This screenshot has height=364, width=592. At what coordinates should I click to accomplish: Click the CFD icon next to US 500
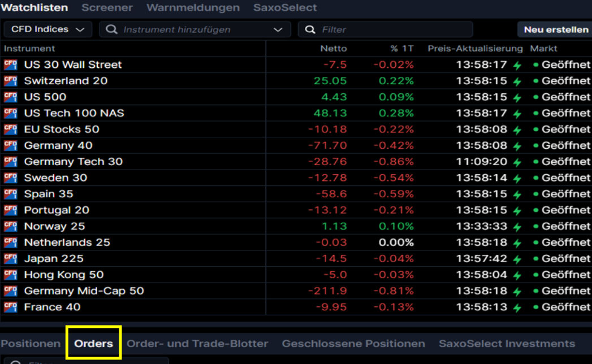point(10,97)
